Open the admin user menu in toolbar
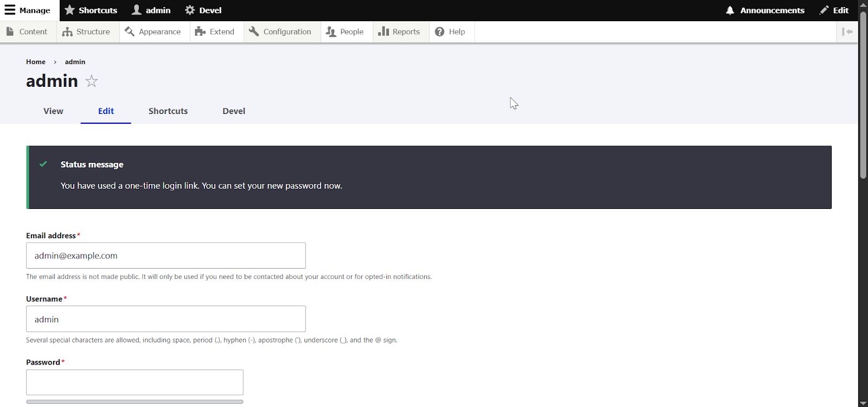This screenshot has height=407, width=868. 151,10
